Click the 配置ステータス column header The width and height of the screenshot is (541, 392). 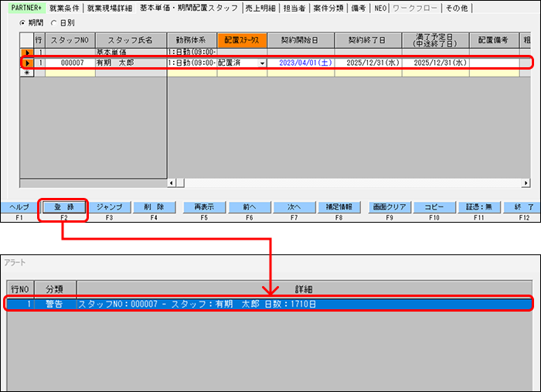click(x=242, y=40)
